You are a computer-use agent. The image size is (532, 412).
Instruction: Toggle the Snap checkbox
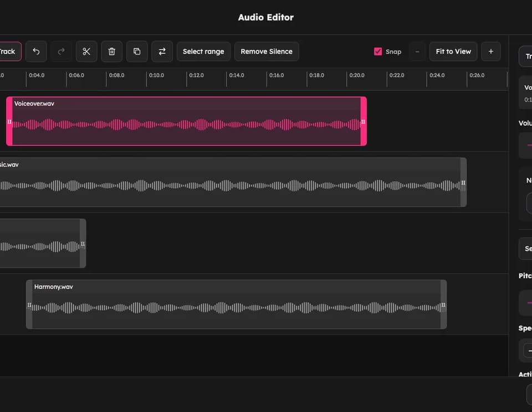377,51
